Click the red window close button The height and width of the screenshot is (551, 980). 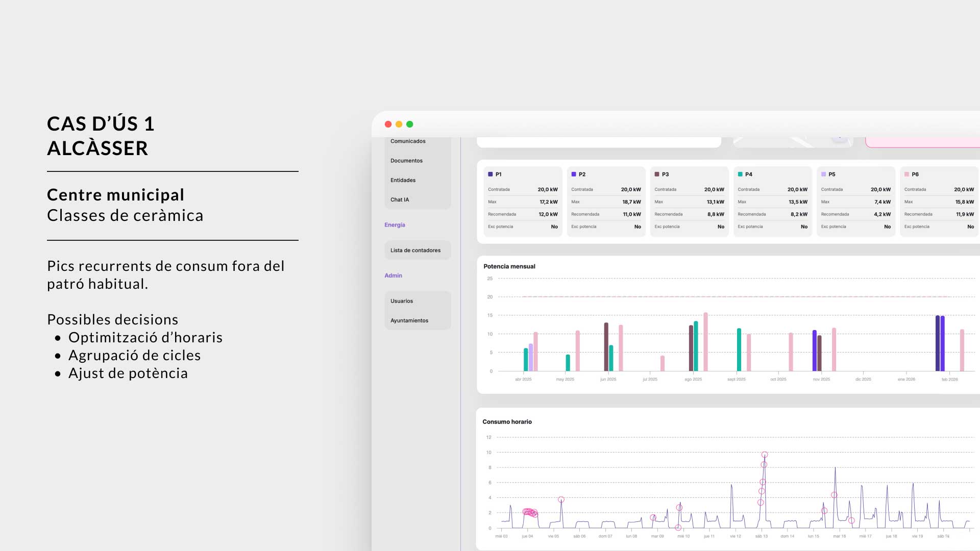pyautogui.click(x=388, y=124)
